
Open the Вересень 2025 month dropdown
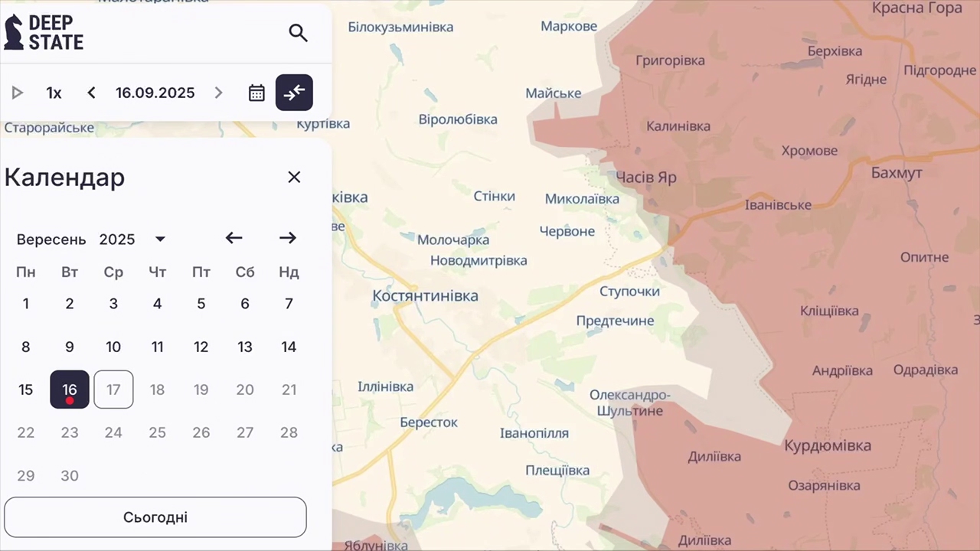[x=91, y=240]
